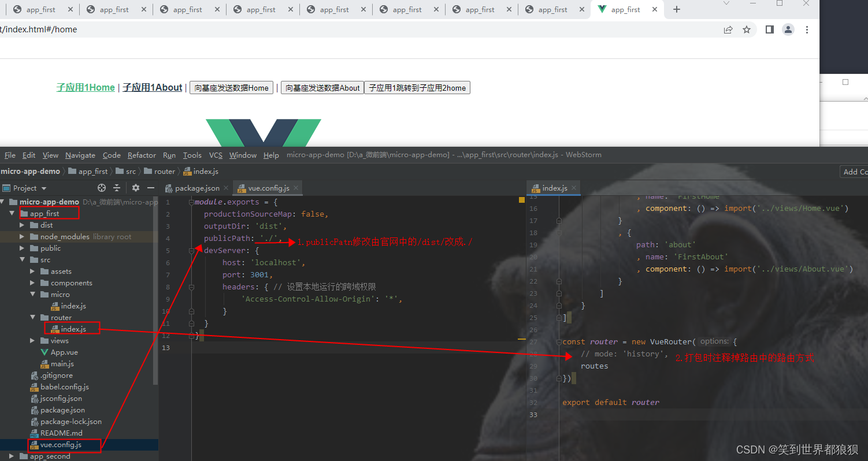Click the browser share page icon
Viewport: 868px width, 461px height.
coord(728,29)
